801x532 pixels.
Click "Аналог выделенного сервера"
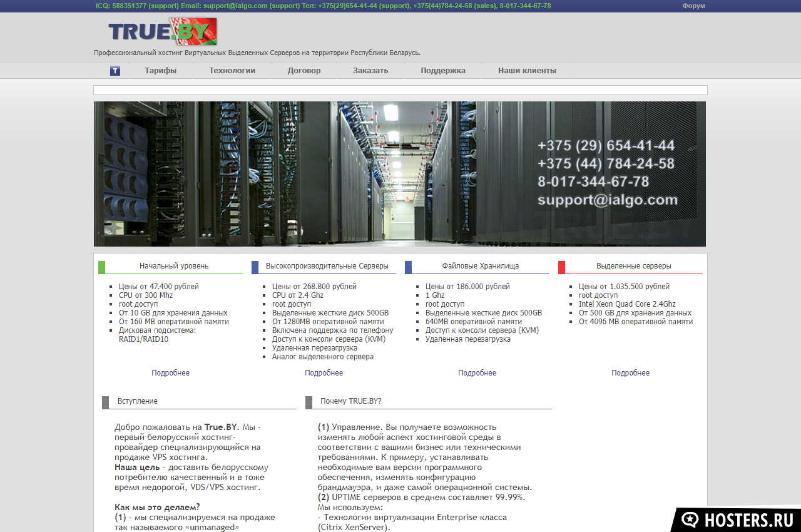click(323, 357)
